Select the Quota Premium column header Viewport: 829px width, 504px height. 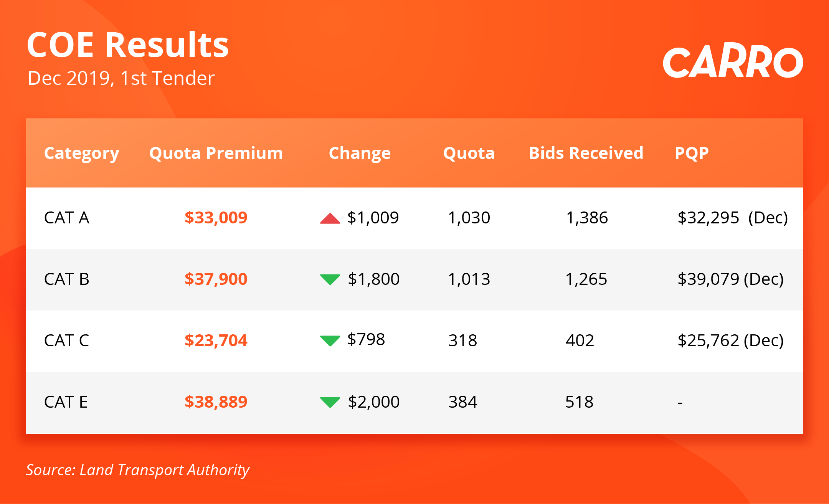tap(216, 153)
